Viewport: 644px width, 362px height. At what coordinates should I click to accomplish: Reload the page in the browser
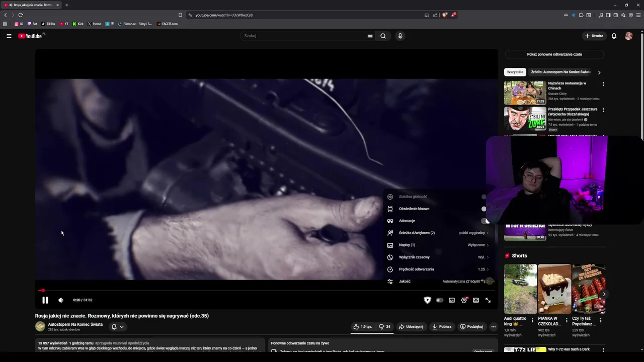(x=21, y=15)
